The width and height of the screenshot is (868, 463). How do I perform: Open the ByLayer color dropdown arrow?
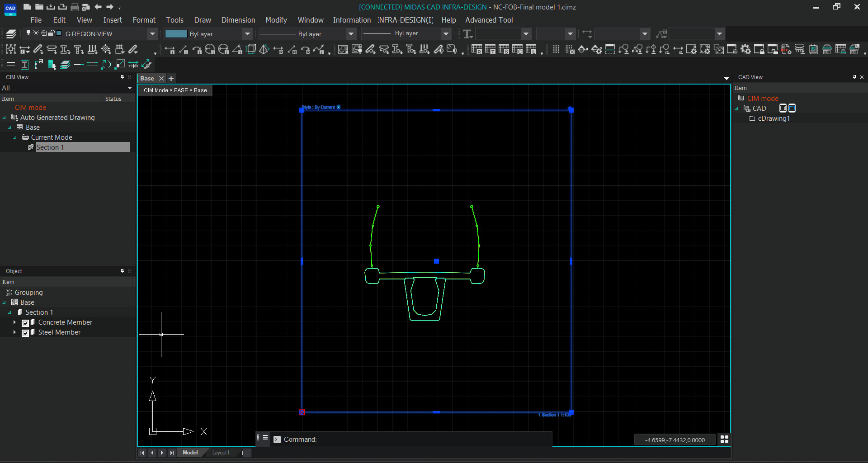[247, 34]
